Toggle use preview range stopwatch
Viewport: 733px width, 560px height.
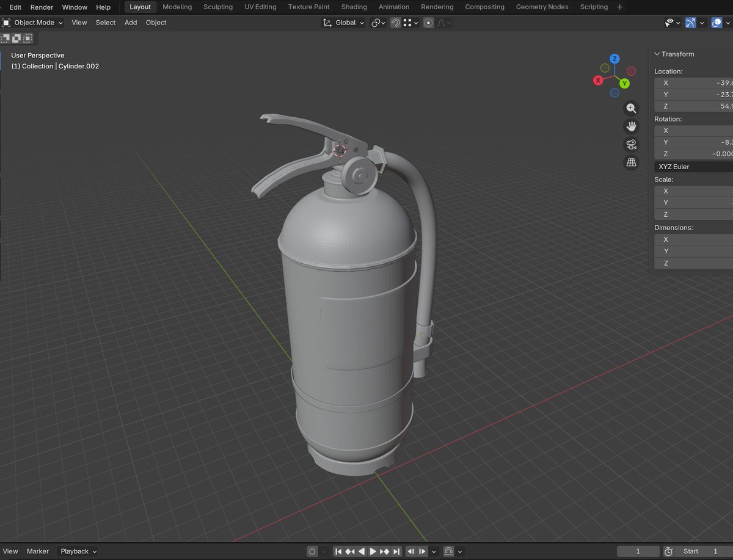[x=668, y=551]
